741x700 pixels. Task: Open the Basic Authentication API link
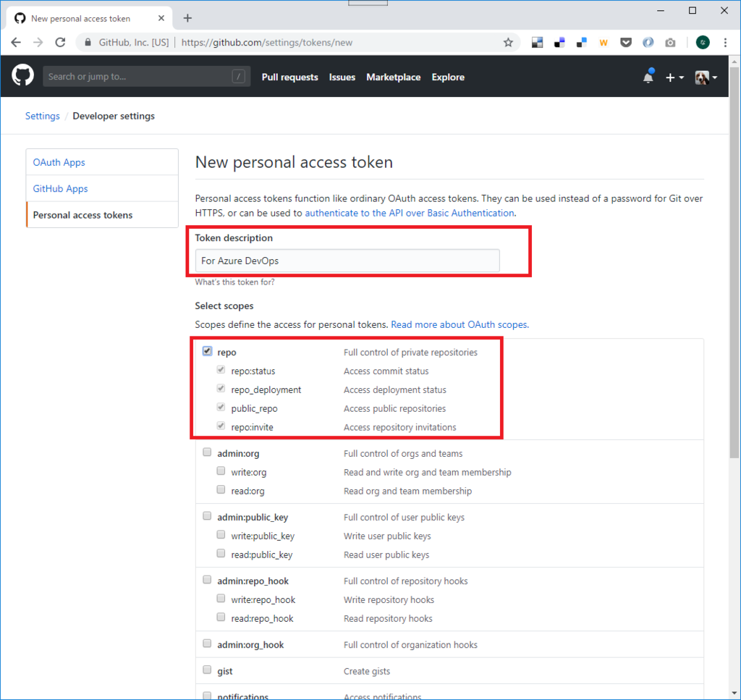click(x=410, y=213)
